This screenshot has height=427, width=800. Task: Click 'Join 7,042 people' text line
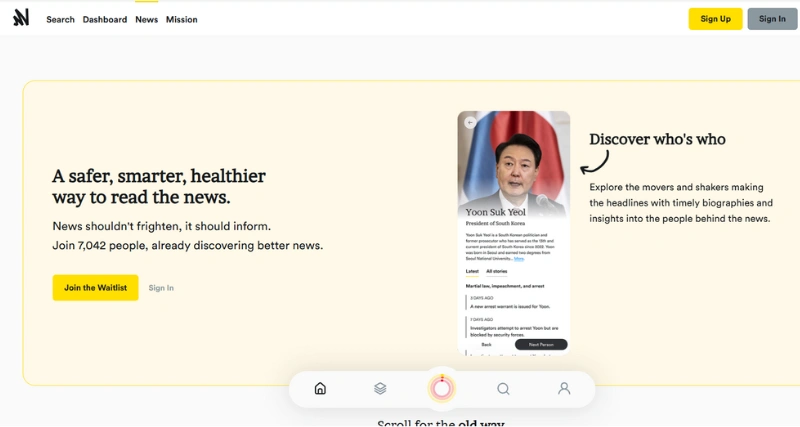pyautogui.click(x=187, y=245)
